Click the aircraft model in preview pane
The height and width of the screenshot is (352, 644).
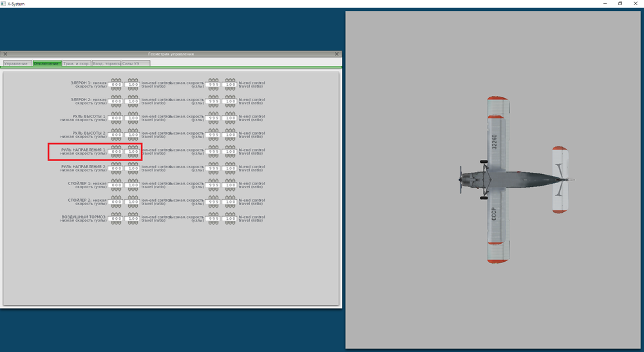click(x=516, y=180)
